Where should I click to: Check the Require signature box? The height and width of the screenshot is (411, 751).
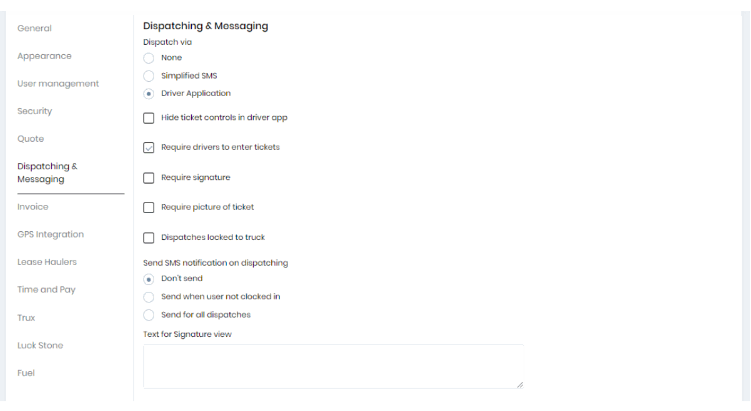click(x=149, y=178)
